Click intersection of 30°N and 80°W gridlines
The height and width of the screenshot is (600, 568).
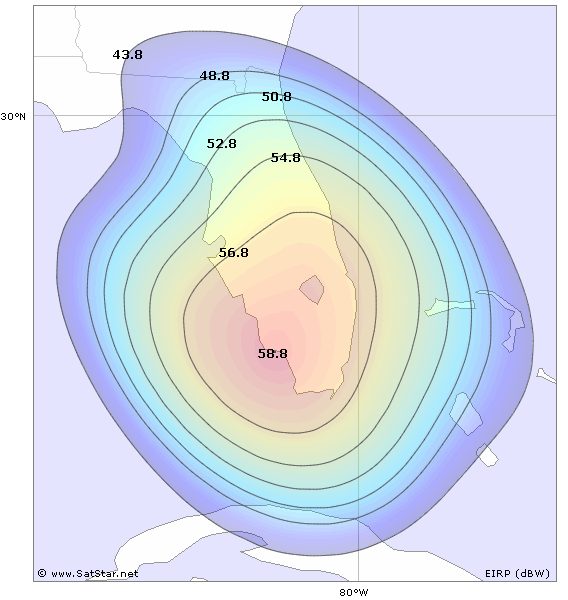[358, 115]
